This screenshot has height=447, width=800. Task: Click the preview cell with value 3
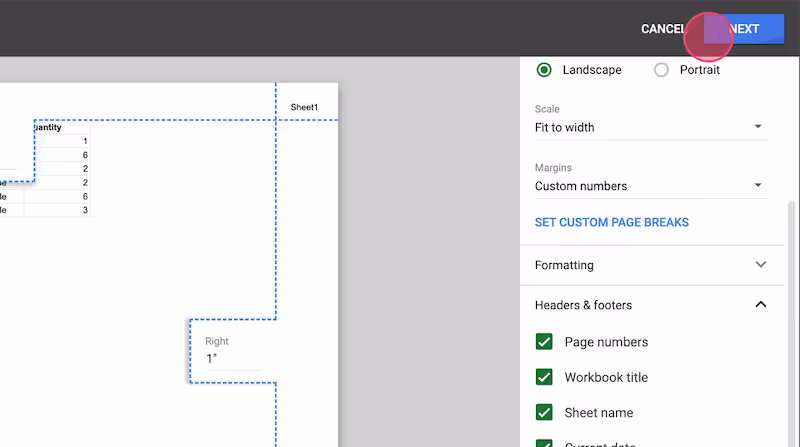coord(57,210)
